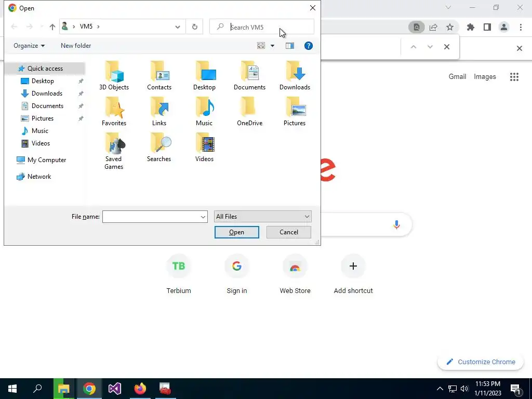The image size is (532, 399).
Task: Select the OneDrive folder
Action: pyautogui.click(x=250, y=112)
